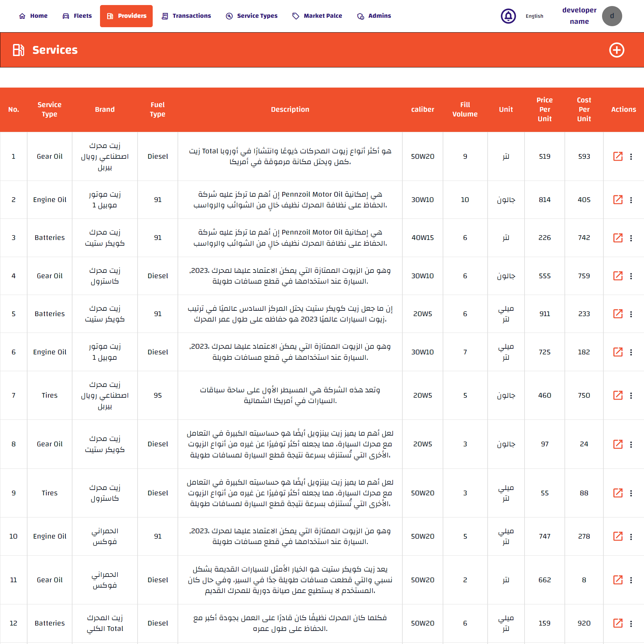
Task: Show more actions for row 11
Action: [x=631, y=580]
